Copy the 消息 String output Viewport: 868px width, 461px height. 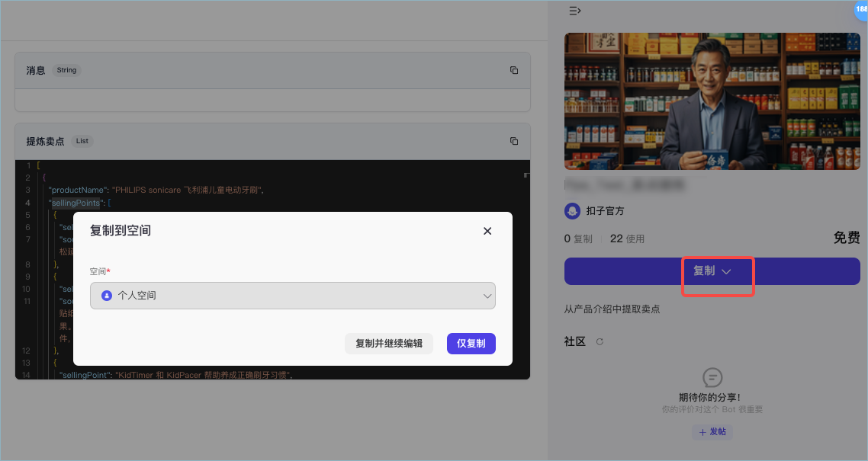pos(514,70)
